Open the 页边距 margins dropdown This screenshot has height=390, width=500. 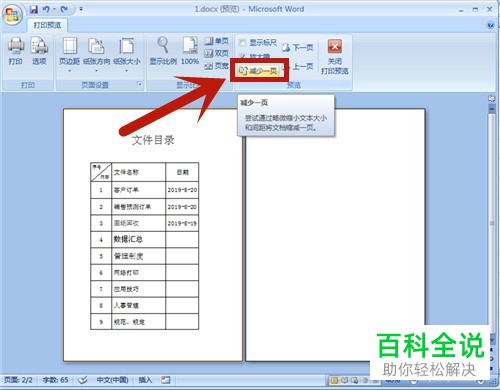coord(70,55)
